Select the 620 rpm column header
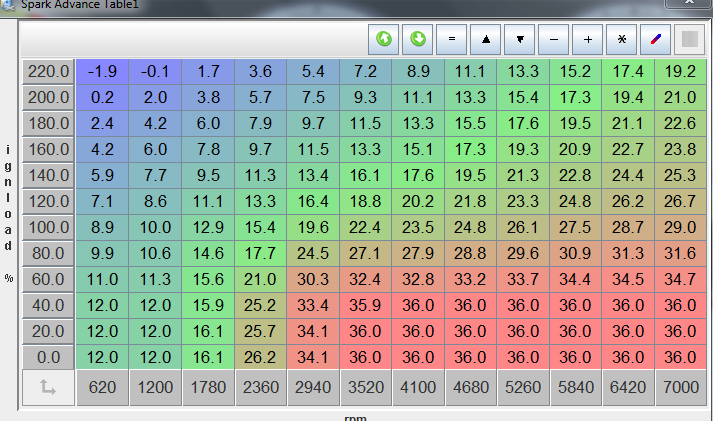 (x=102, y=388)
